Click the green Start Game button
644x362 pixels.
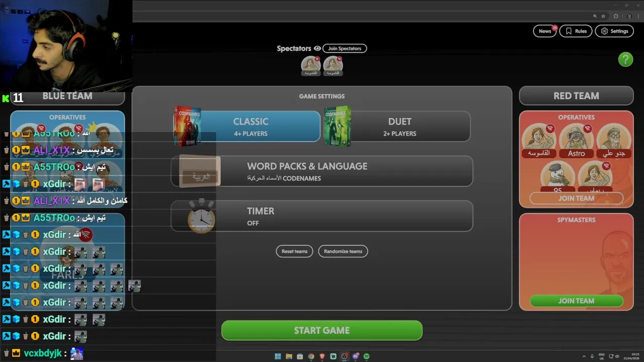point(322,330)
